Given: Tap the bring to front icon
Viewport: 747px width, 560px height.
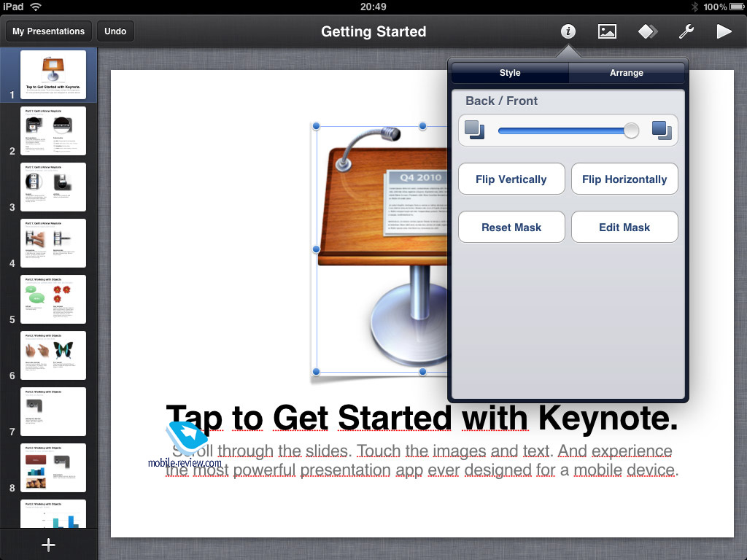Looking at the screenshot, I should click(x=662, y=130).
